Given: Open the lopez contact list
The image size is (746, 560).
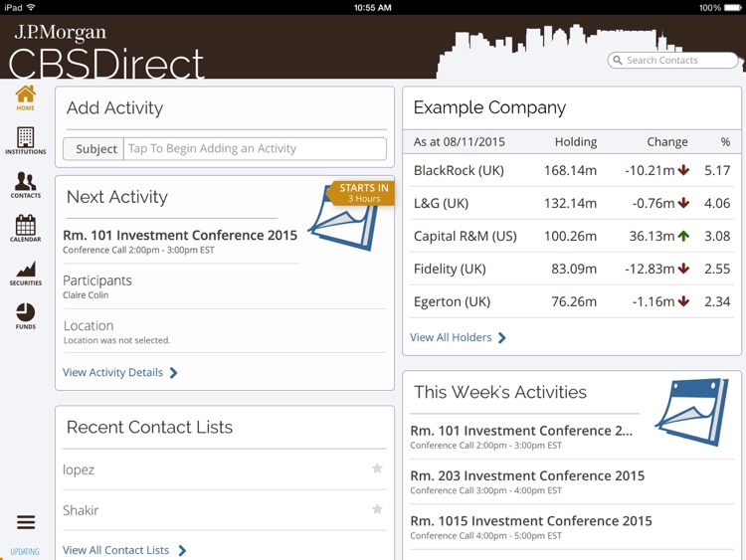Looking at the screenshot, I should tap(225, 469).
